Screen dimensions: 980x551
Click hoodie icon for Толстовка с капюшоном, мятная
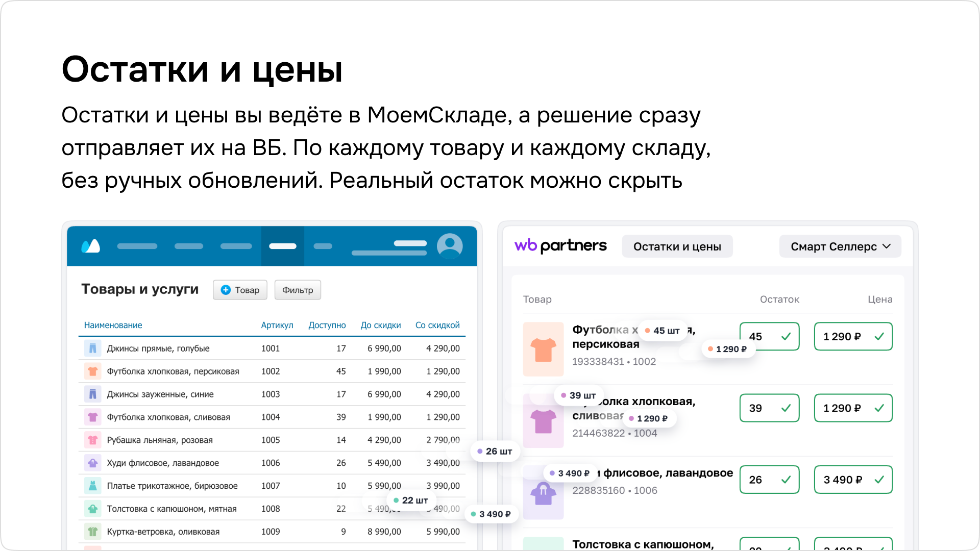[92, 509]
